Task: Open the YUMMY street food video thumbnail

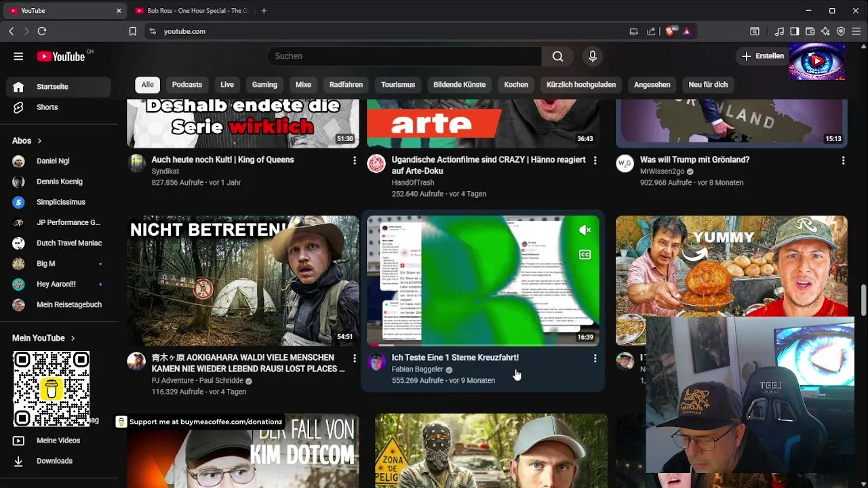Action: [x=731, y=266]
